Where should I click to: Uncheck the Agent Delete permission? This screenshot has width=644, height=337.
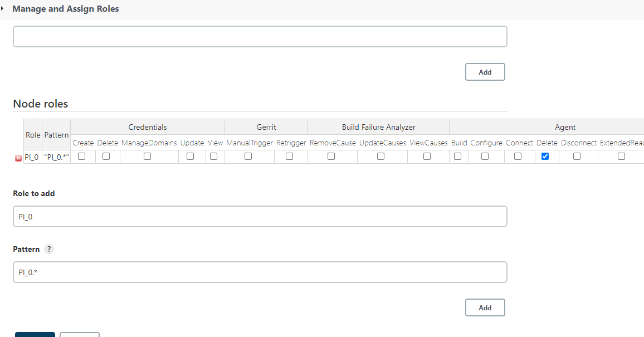tap(545, 157)
